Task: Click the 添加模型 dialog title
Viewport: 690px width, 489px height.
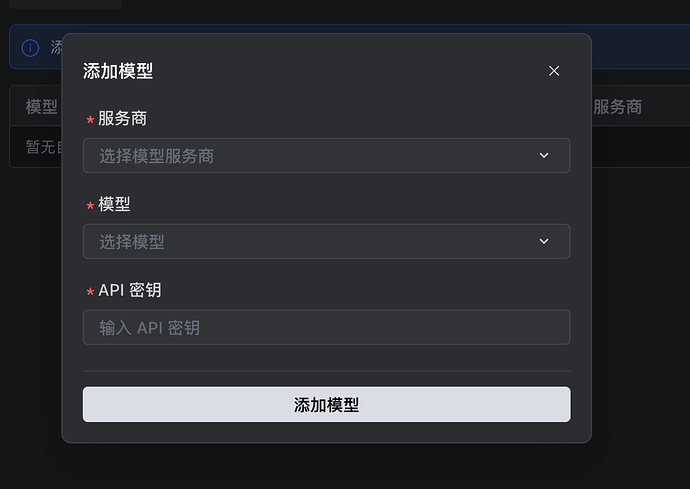Action: click(x=118, y=71)
